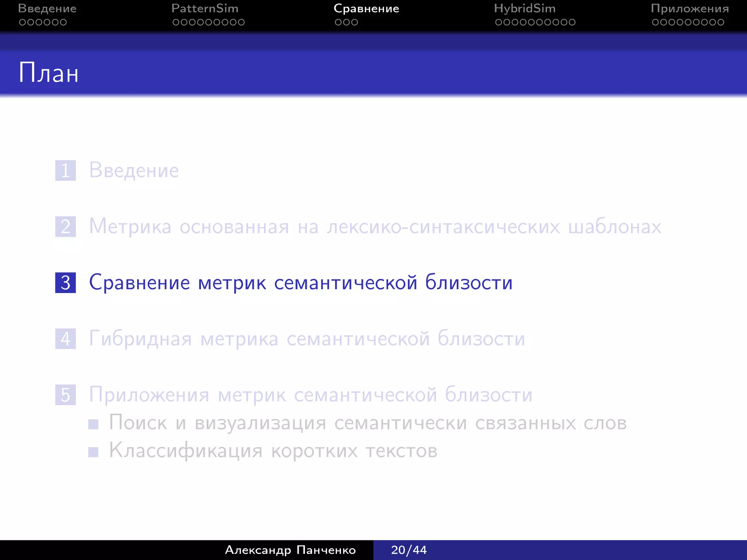Image resolution: width=747 pixels, height=560 pixels.
Task: Click number 2 box in outline
Action: point(66,226)
